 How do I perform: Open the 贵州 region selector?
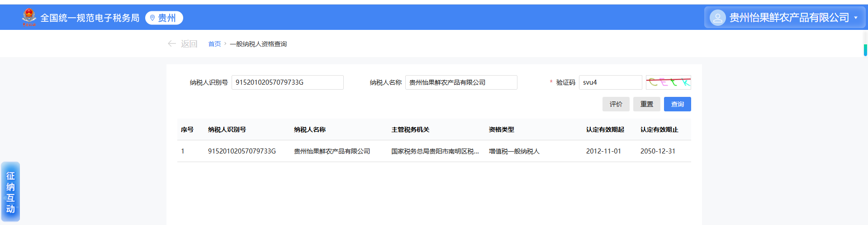(164, 18)
